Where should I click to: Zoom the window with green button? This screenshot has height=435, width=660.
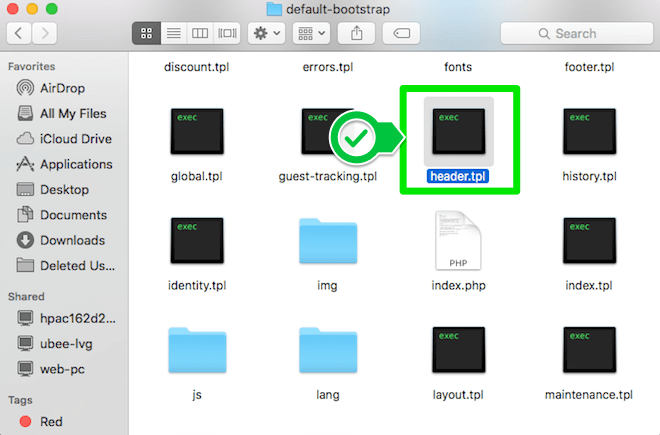point(52,8)
